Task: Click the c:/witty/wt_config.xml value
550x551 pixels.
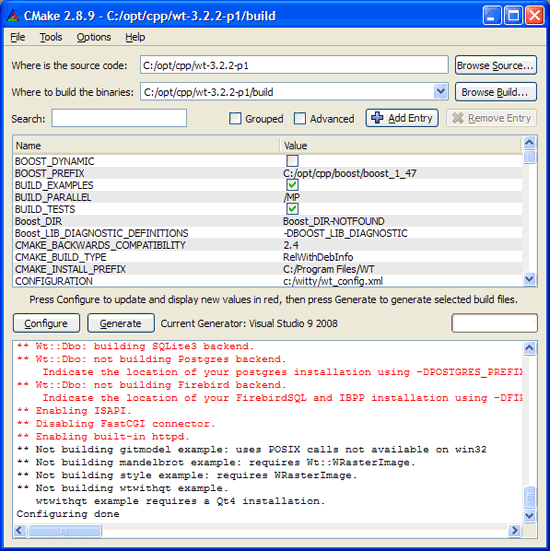Action: point(333,281)
